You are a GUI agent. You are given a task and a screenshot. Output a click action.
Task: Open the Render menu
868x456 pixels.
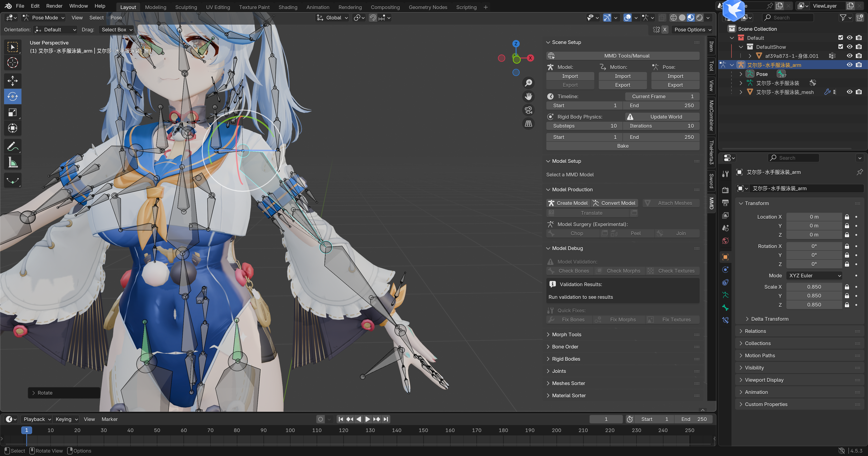coord(54,6)
